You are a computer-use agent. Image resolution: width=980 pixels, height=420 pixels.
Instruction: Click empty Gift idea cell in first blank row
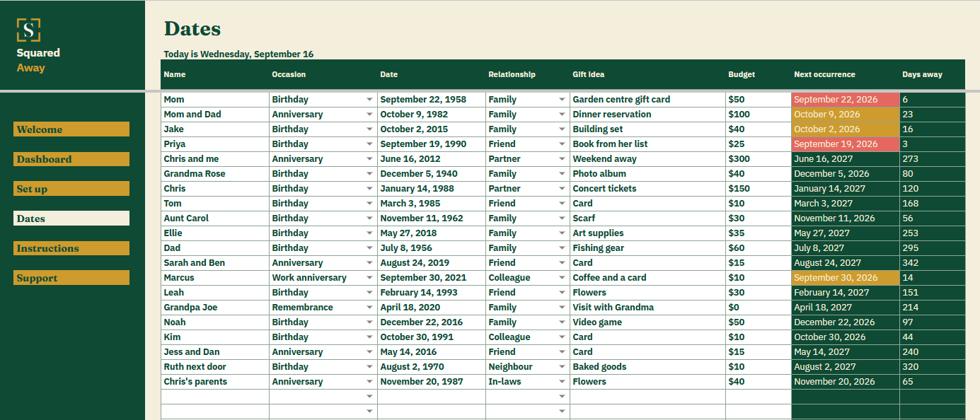coord(647,397)
